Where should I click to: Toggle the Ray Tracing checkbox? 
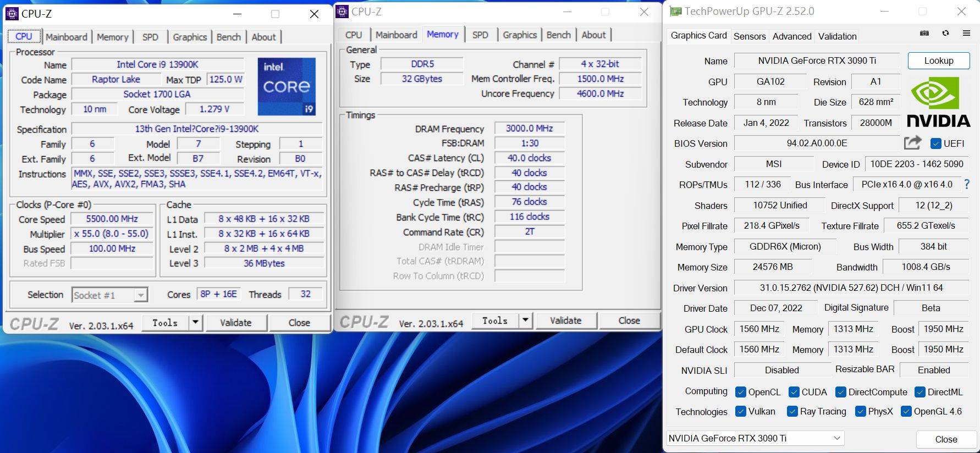[x=792, y=411]
